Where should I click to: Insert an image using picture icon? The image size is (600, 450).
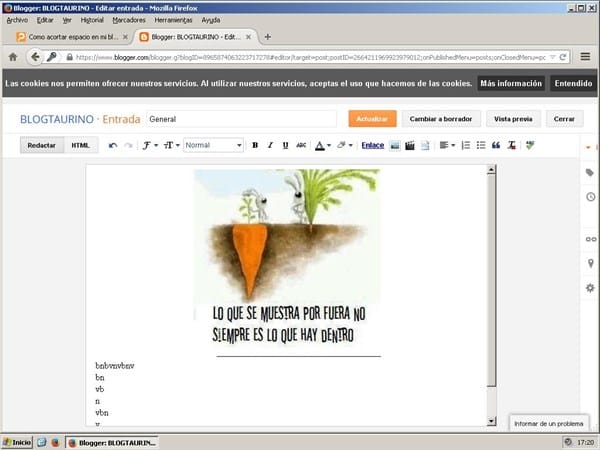coord(395,145)
